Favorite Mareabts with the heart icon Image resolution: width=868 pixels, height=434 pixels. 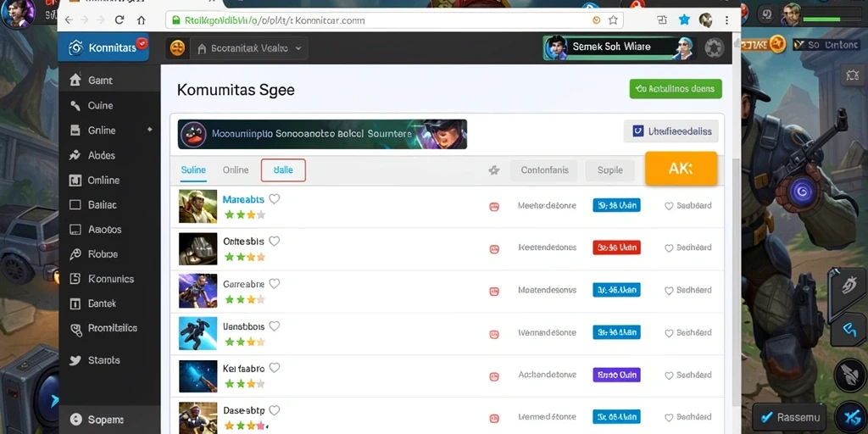pos(274,198)
